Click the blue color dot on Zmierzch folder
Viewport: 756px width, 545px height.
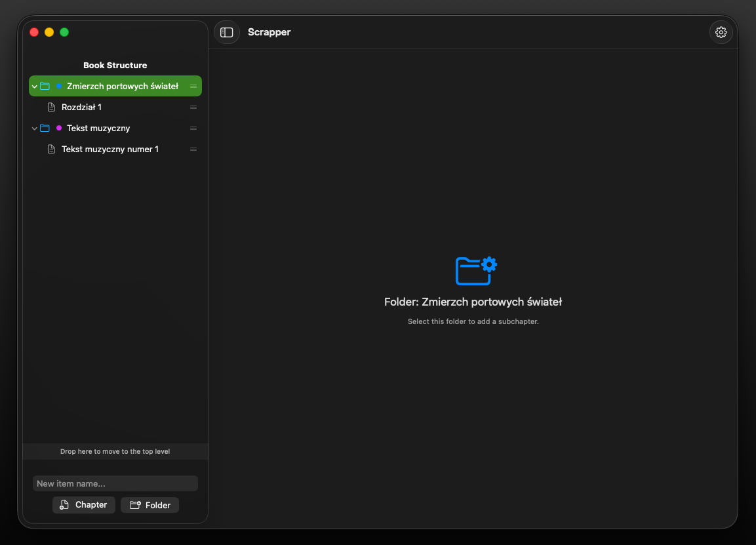pos(59,87)
